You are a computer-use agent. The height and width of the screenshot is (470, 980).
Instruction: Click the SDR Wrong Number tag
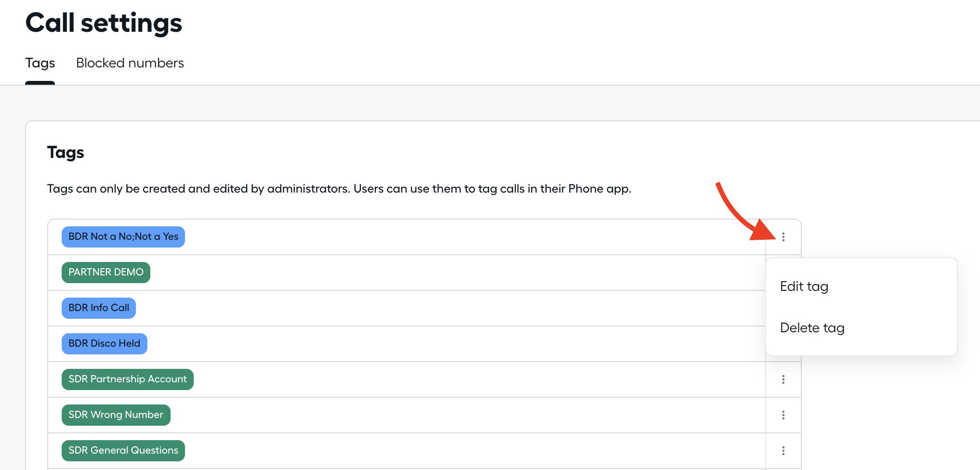tap(116, 415)
